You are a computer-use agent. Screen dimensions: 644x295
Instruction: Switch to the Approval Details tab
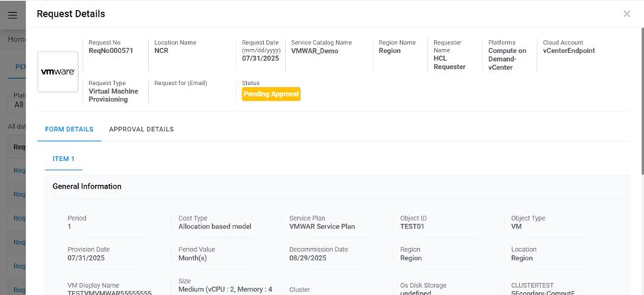click(141, 129)
